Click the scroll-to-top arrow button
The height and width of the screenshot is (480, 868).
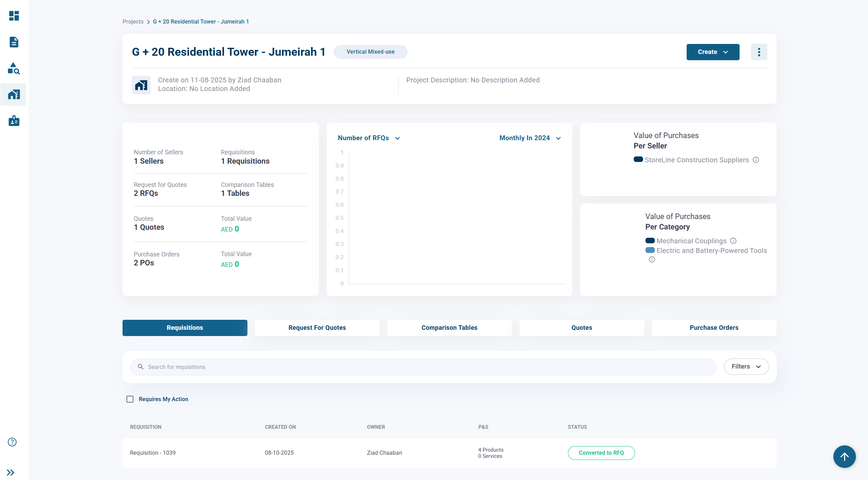pos(844,456)
